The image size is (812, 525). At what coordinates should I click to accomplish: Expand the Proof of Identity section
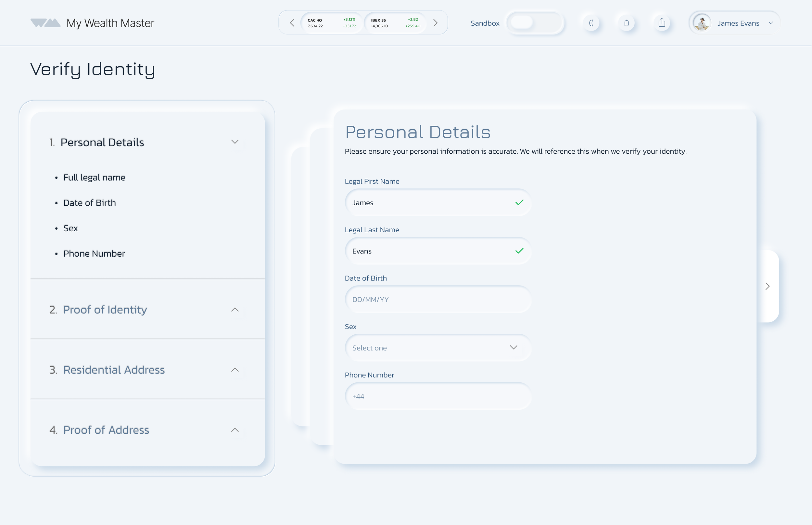[235, 310]
